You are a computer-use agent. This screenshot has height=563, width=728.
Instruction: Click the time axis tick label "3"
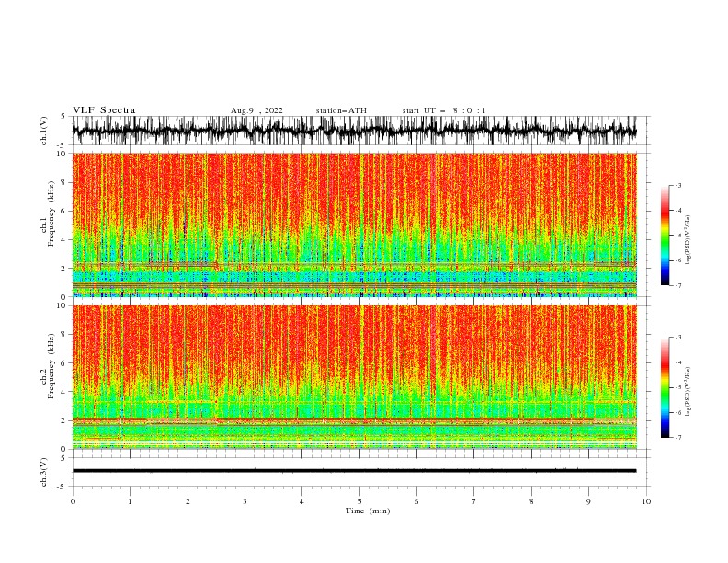pos(245,501)
